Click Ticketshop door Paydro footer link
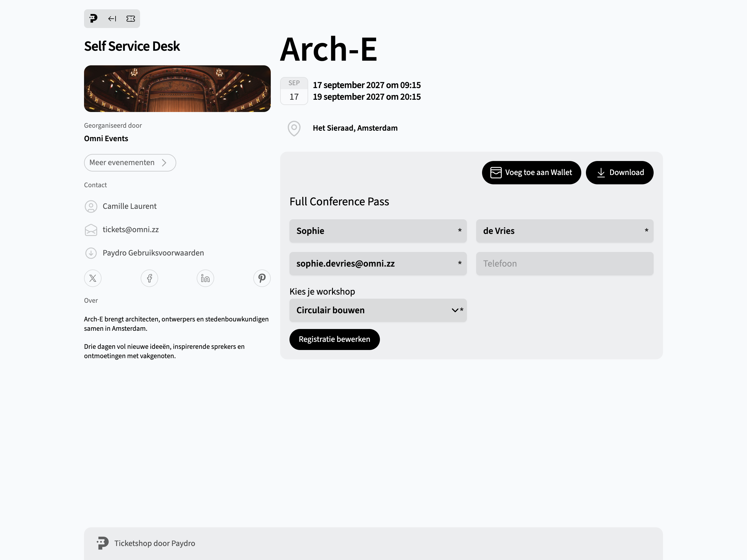747x560 pixels. [155, 543]
